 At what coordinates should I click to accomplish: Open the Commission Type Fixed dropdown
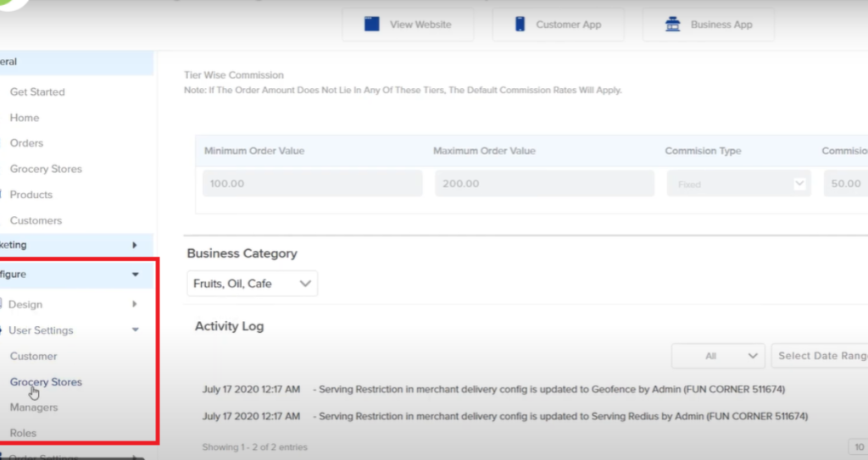pyautogui.click(x=739, y=184)
